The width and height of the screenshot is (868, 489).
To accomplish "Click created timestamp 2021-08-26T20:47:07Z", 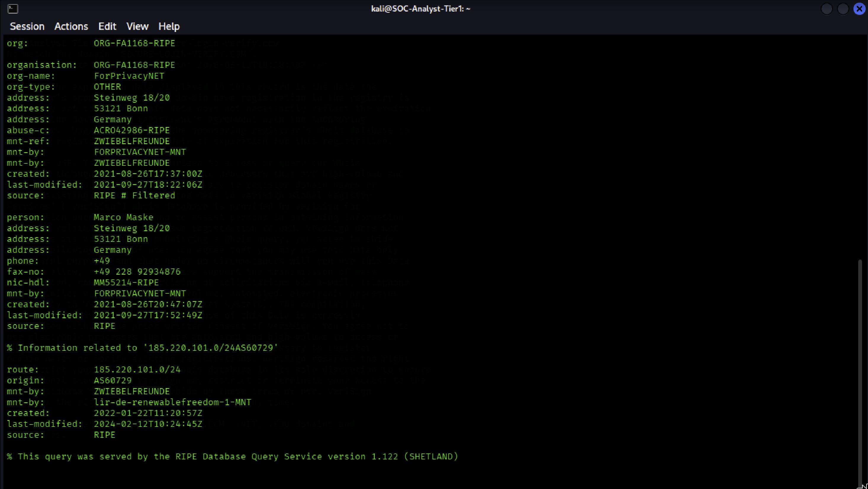I will (148, 304).
